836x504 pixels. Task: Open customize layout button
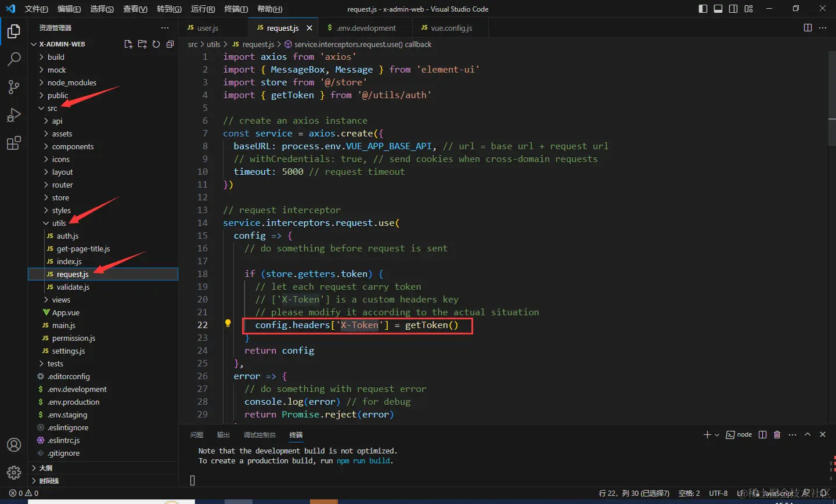click(748, 9)
